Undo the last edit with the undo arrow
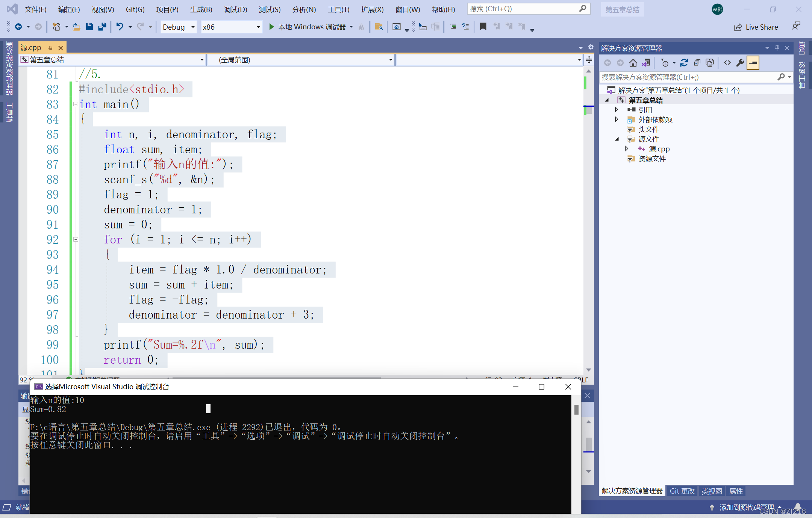The height and width of the screenshot is (518, 812). [120, 27]
